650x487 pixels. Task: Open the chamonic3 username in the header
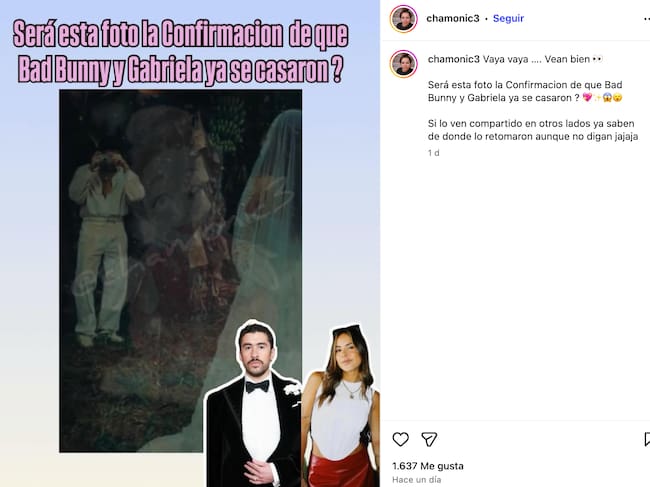tap(453, 18)
